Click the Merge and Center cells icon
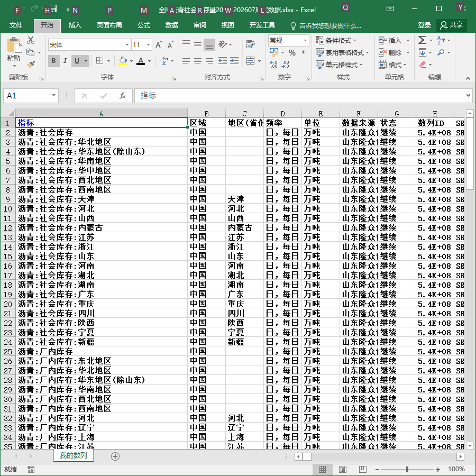This screenshot has height=476, width=476. click(x=251, y=61)
